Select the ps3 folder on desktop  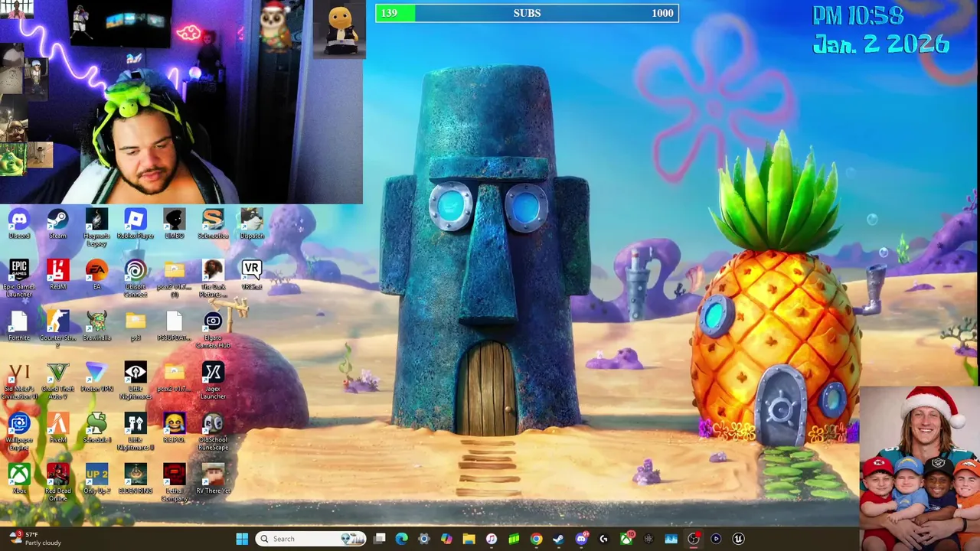(135, 326)
